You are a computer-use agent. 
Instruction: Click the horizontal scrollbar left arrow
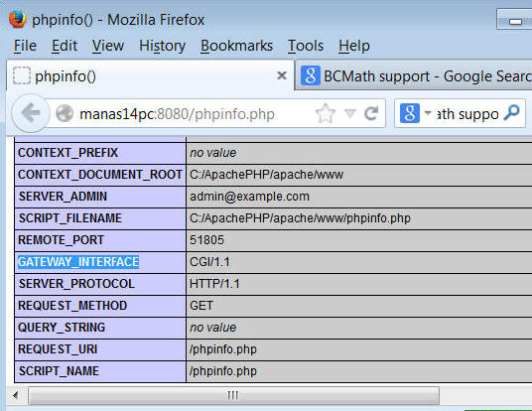click(15, 395)
